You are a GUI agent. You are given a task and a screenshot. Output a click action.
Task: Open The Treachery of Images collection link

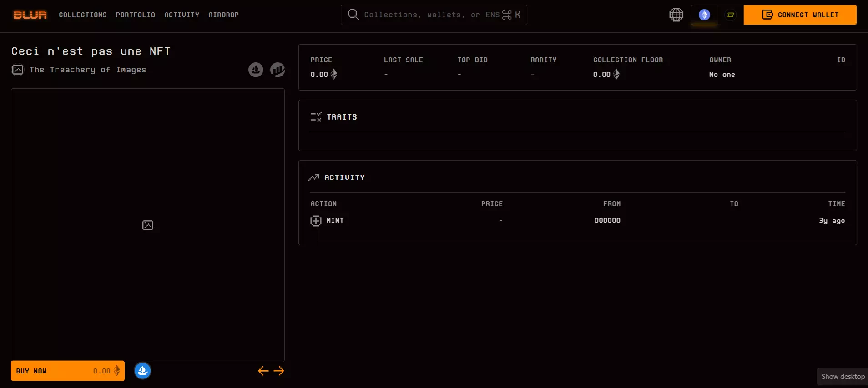pyautogui.click(x=88, y=70)
